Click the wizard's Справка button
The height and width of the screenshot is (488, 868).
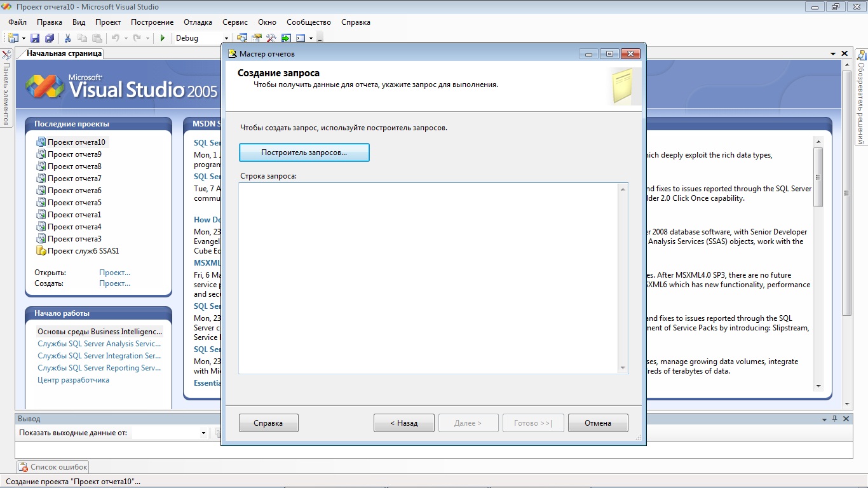268,423
